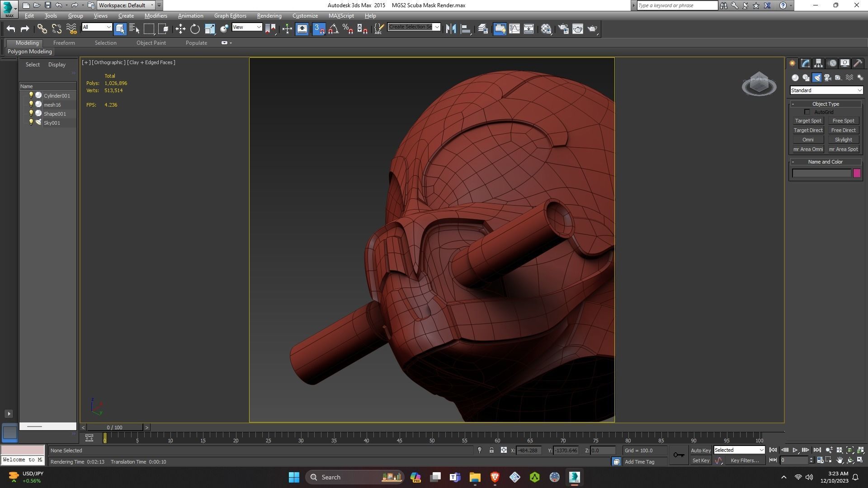Click the time slider 0 / 100 handle
Screen dimensions: 868x488
(x=114, y=427)
